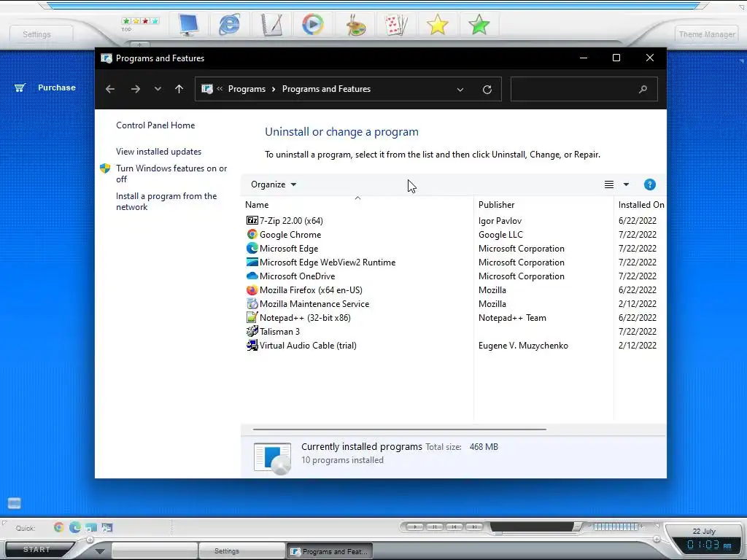
Task: Go back in Programs and Features window
Action: (110, 89)
